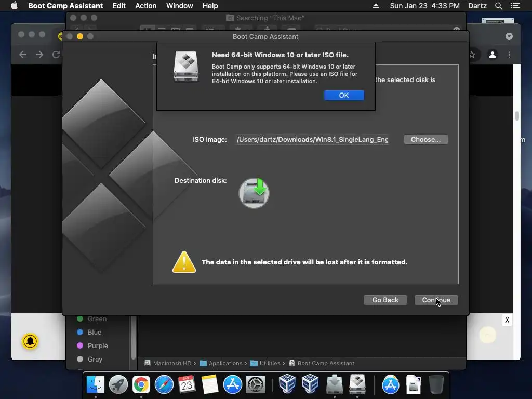
Task: Open Notification Center list icon
Action: pyautogui.click(x=515, y=6)
